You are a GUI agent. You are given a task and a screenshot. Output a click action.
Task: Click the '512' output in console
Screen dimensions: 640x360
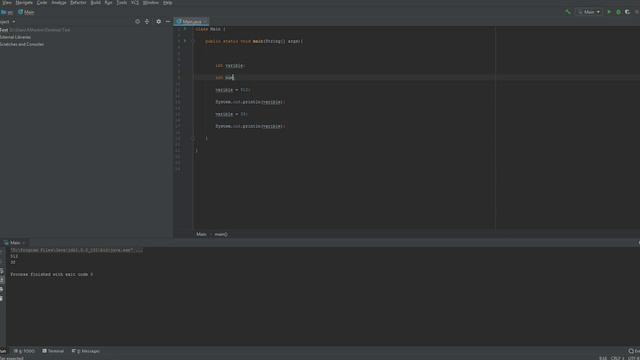point(14,256)
